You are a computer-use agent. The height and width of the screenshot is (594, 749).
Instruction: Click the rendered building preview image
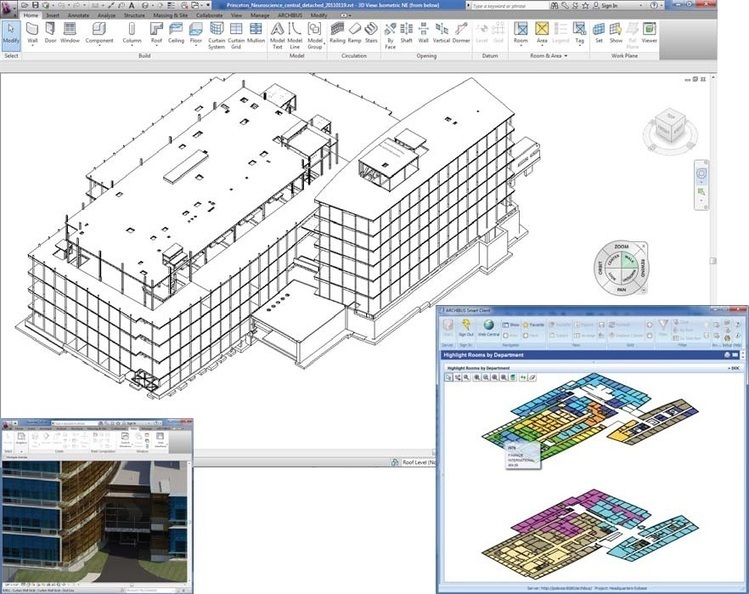point(95,521)
